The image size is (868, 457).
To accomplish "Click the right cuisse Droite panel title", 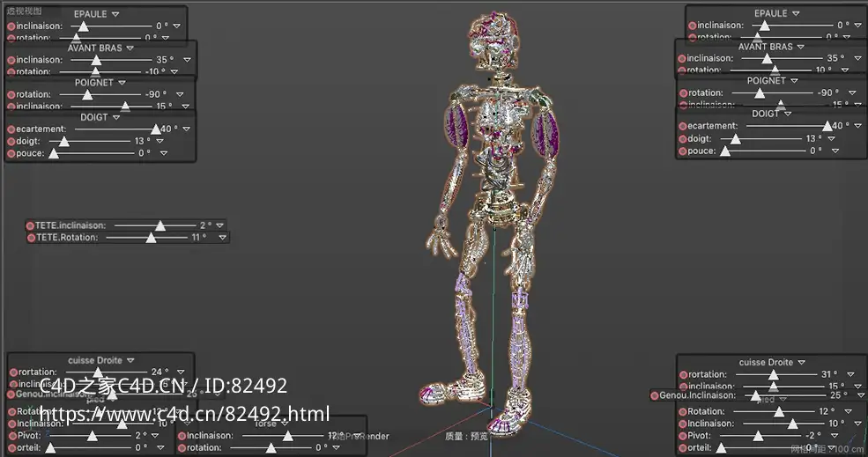I will [x=766, y=363].
